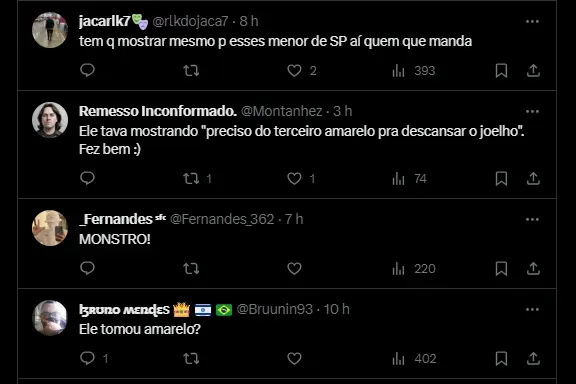
Task: Open _Fernandes profile avatar
Action: [x=50, y=228]
